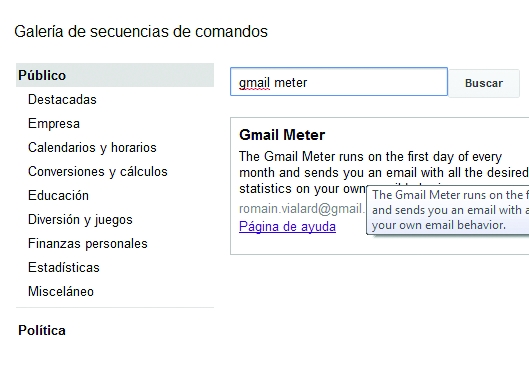529x374 pixels.
Task: Select Finanzas personales category
Action: (88, 243)
